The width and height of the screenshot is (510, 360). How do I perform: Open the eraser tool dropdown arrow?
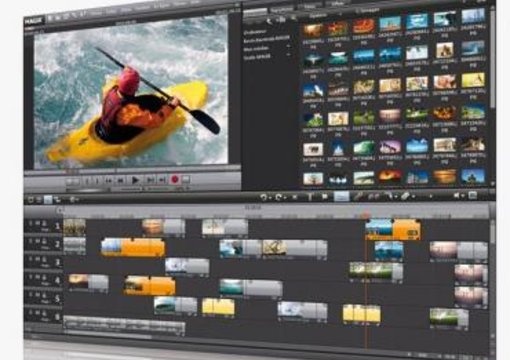[x=413, y=196]
